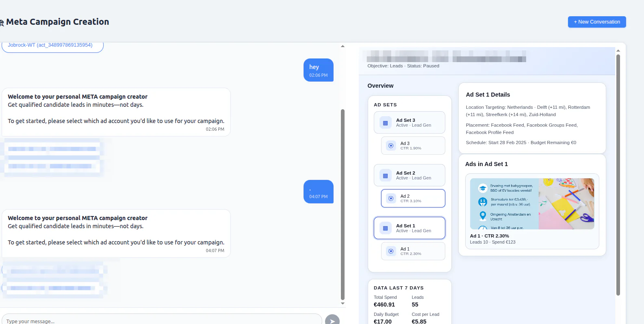Click the Placement: Facebook Feed text
644x324 pixels.
click(522, 129)
